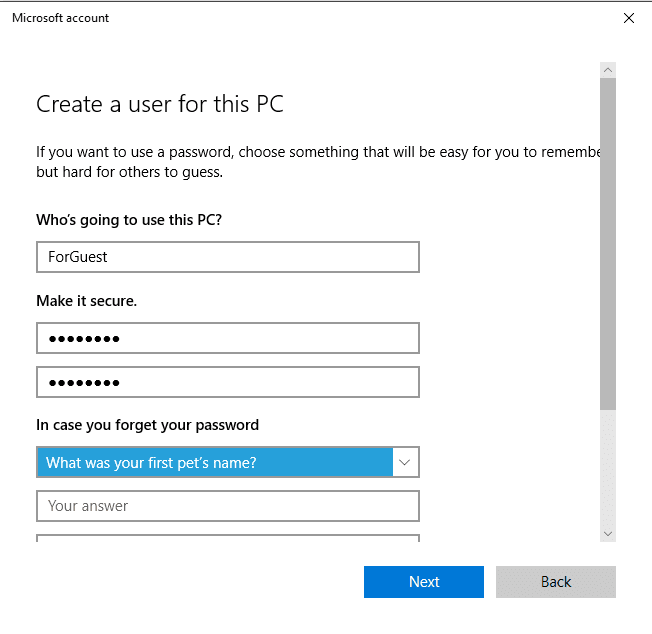
Task: Focus the ForGuest username field
Action: coord(228,257)
